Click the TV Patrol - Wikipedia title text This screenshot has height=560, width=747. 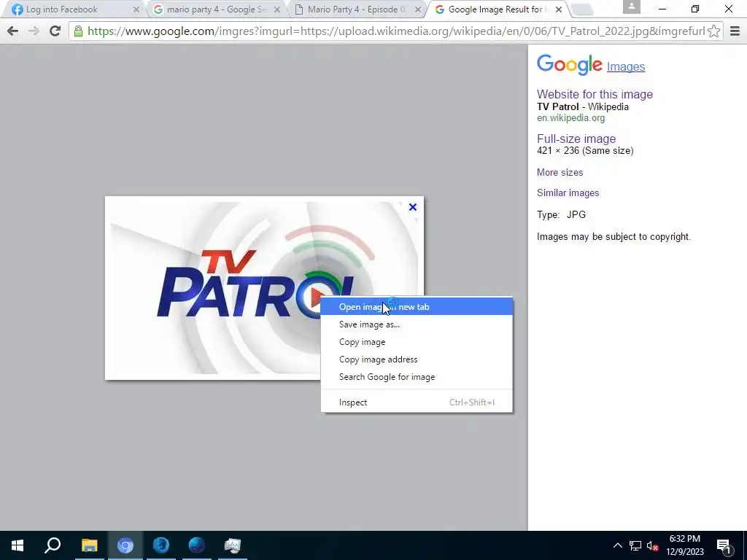coord(583,106)
